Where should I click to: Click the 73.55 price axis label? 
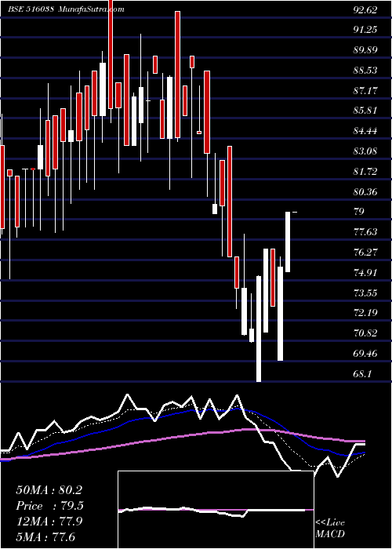365,293
